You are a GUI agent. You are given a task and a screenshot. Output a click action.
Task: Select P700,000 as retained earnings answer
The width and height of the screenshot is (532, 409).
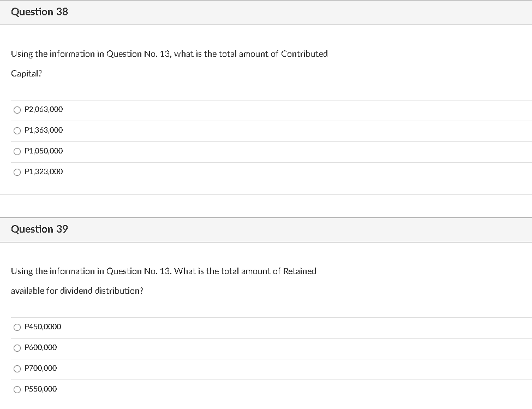(17, 369)
